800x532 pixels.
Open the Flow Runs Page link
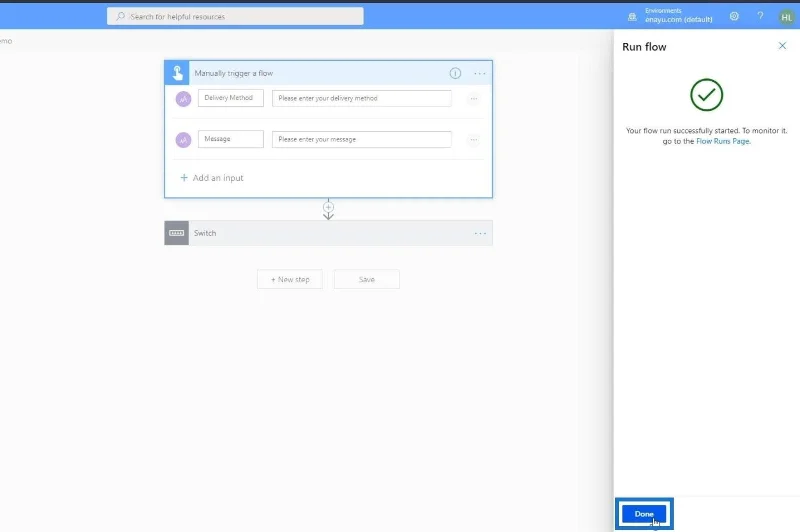[x=722, y=141]
